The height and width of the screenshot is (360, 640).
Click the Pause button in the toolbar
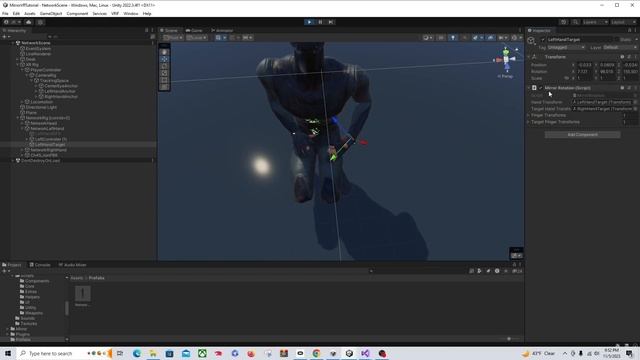point(320,22)
